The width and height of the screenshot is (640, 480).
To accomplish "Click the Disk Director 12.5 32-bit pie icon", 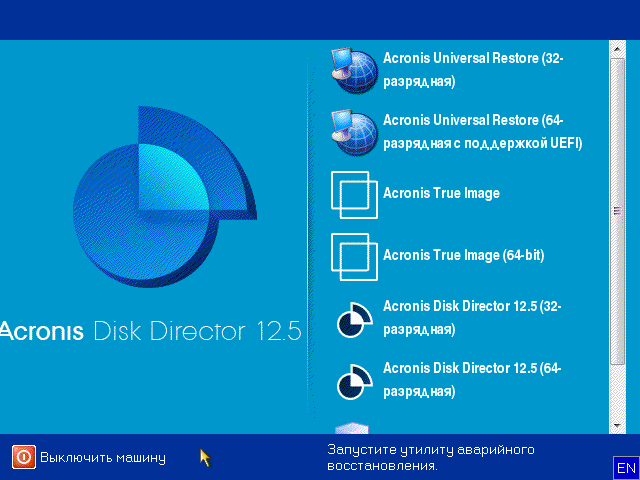I will coord(353,319).
